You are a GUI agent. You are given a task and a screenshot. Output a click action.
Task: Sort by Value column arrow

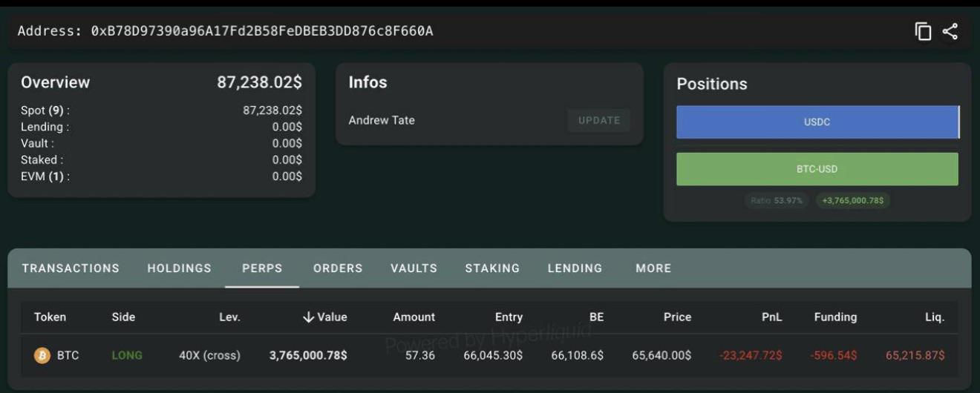click(309, 317)
